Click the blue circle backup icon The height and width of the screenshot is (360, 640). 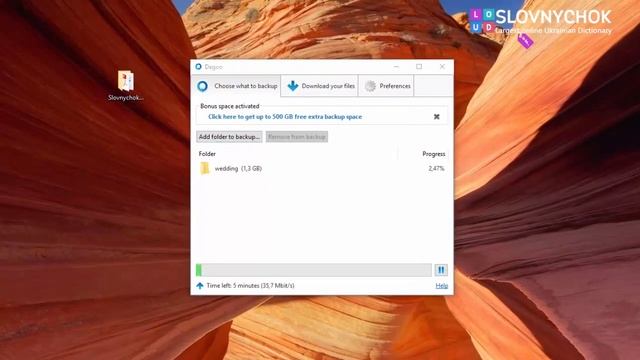click(202, 86)
